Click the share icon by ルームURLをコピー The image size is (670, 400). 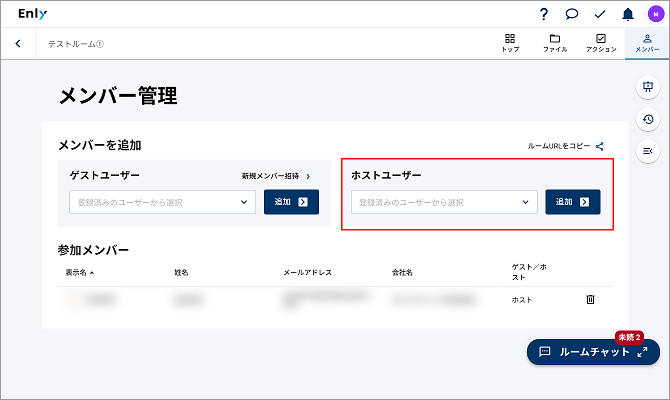pyautogui.click(x=600, y=146)
